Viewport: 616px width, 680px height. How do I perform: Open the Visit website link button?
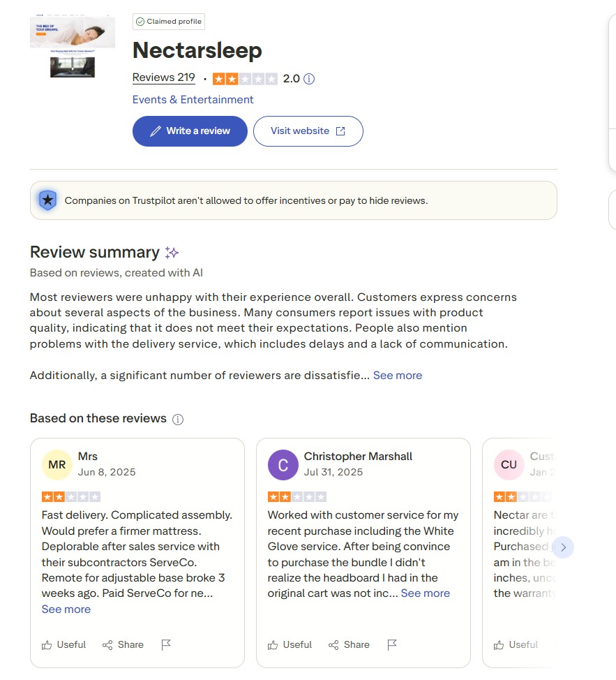308,131
